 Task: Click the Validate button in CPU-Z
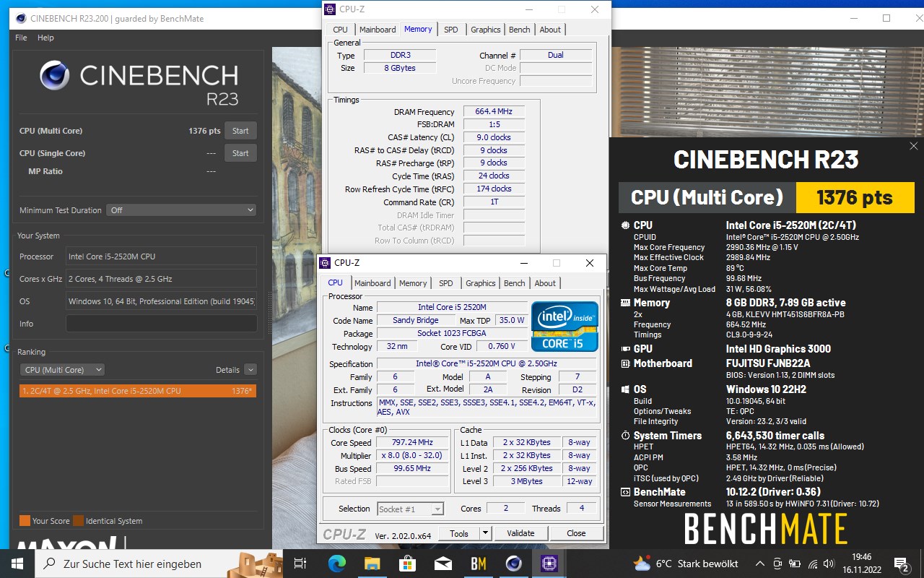pyautogui.click(x=520, y=533)
